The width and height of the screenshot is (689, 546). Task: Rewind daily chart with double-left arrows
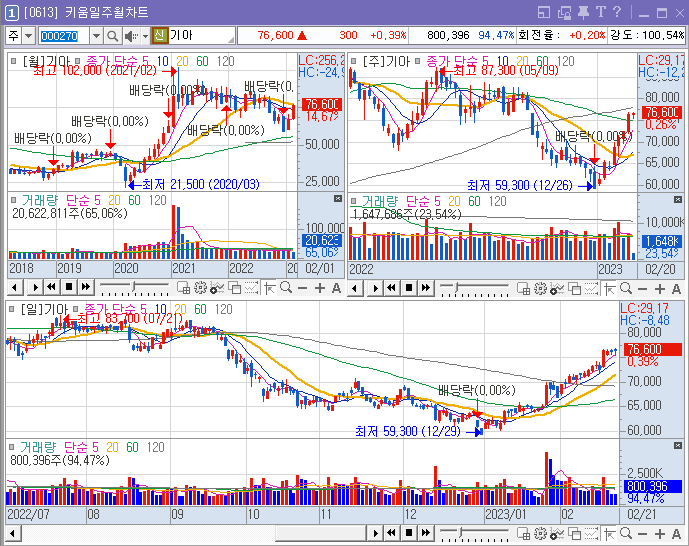pyautogui.click(x=392, y=533)
